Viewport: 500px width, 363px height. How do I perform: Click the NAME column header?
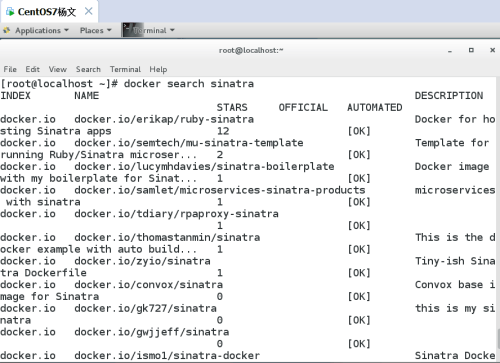pyautogui.click(x=87, y=96)
